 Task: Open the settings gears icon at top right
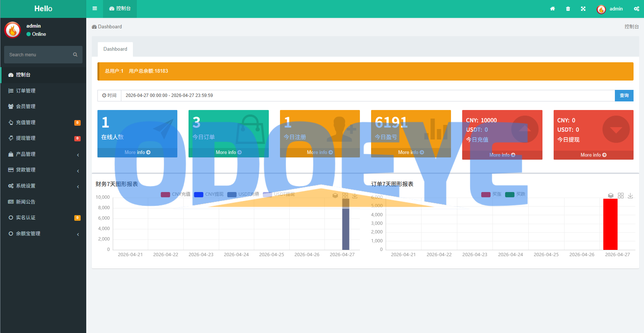tap(637, 9)
